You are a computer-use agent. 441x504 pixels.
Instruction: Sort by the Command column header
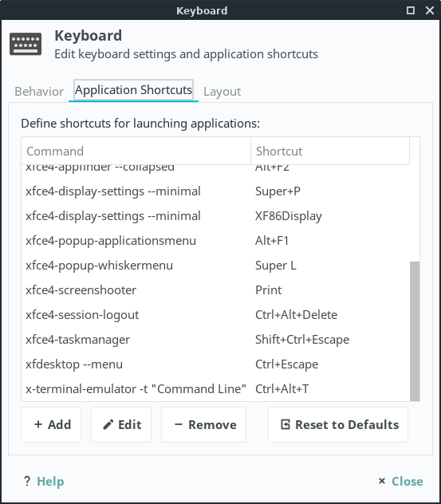[x=136, y=151]
